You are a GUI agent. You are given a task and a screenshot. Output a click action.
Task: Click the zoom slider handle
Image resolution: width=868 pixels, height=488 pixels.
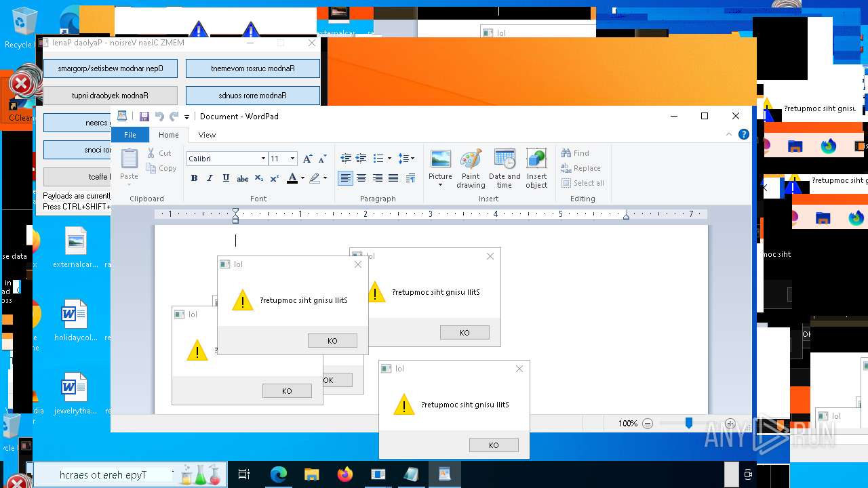point(688,423)
